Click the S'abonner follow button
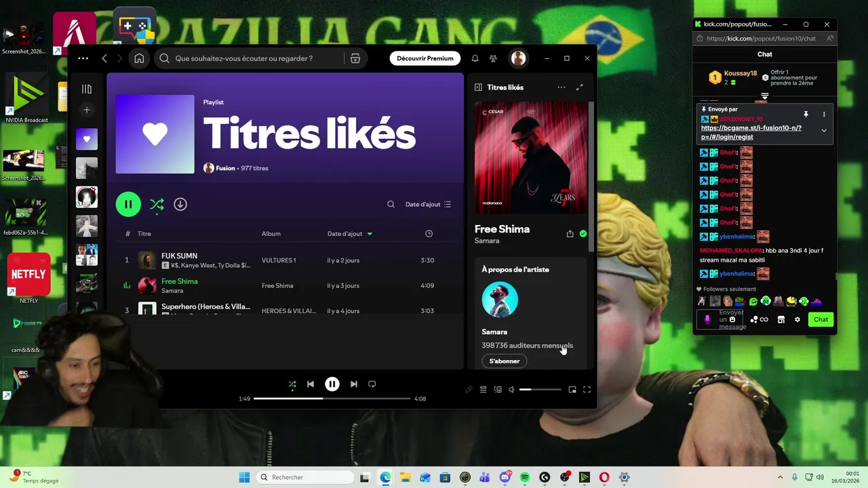 point(505,361)
